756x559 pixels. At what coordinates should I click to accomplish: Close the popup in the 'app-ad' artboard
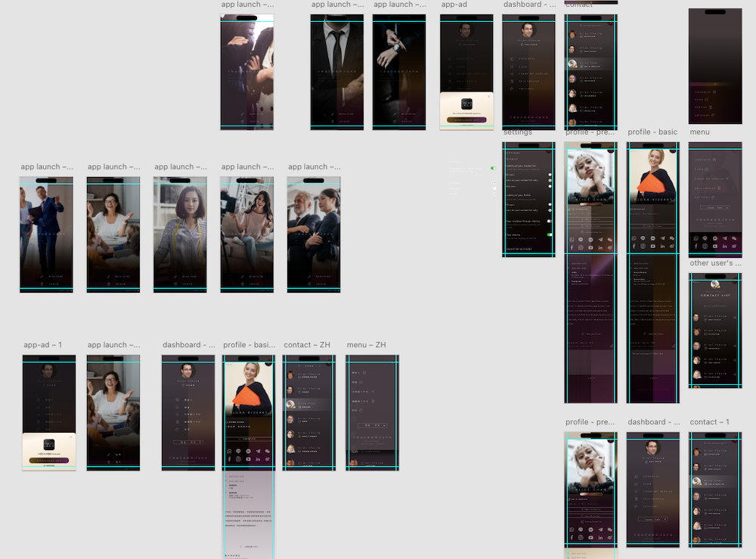pos(488,96)
